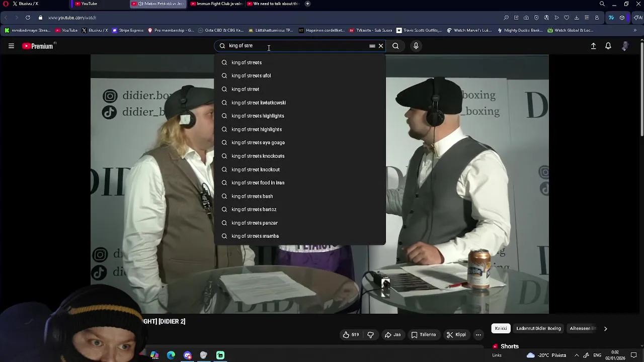Open more actions three-dot menu
Viewport: 644px width, 362px height.
[478, 335]
